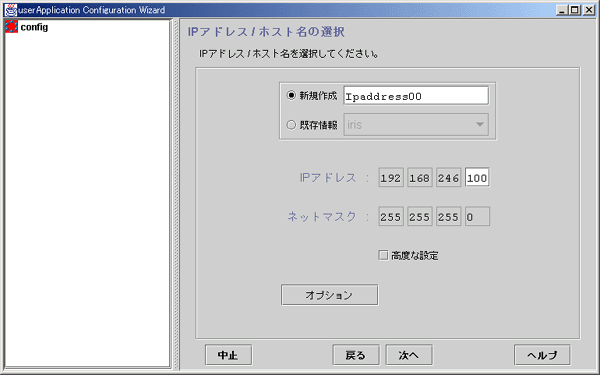Click the third 255 netmask field
Viewport: 600px width, 375px height.
coord(448,217)
